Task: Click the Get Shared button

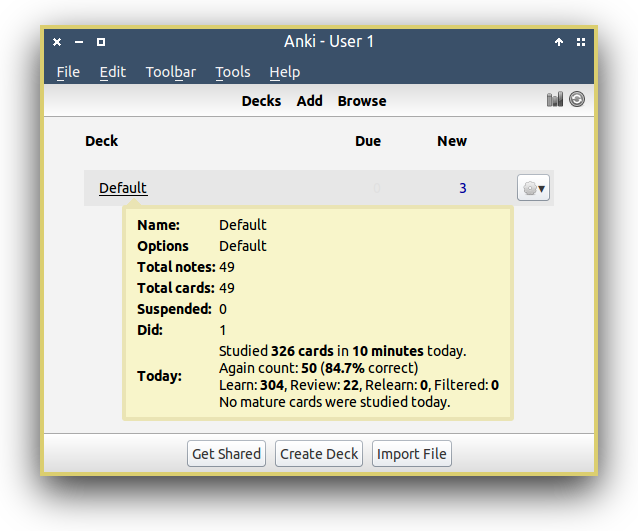Action: point(226,454)
